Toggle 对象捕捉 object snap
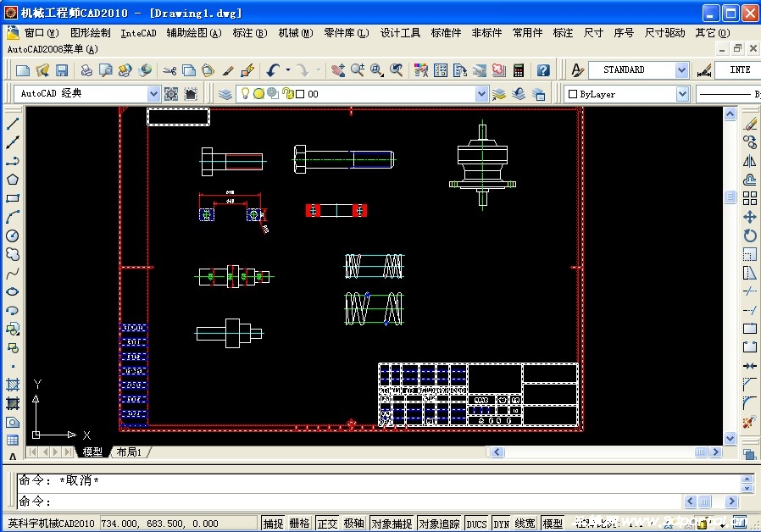This screenshot has width=761, height=532. click(x=392, y=524)
